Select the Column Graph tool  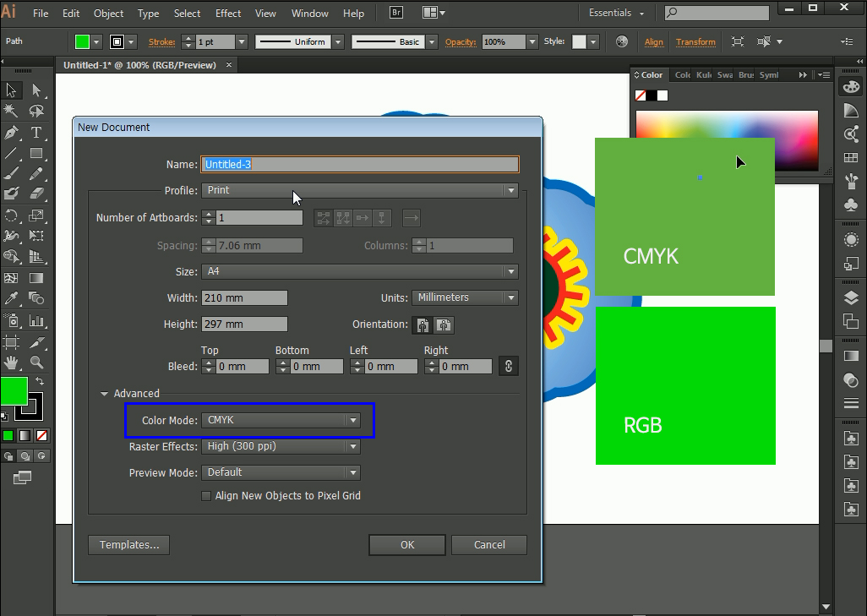pos(36,321)
